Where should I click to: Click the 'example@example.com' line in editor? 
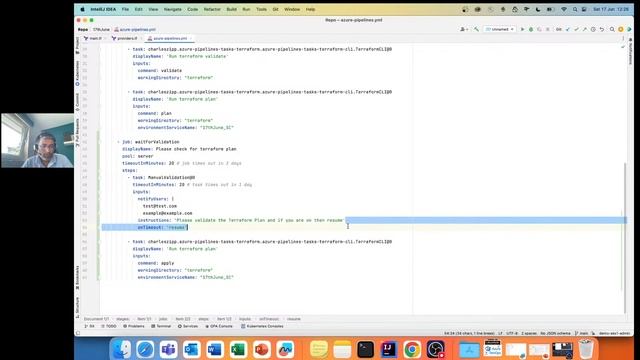click(x=167, y=213)
